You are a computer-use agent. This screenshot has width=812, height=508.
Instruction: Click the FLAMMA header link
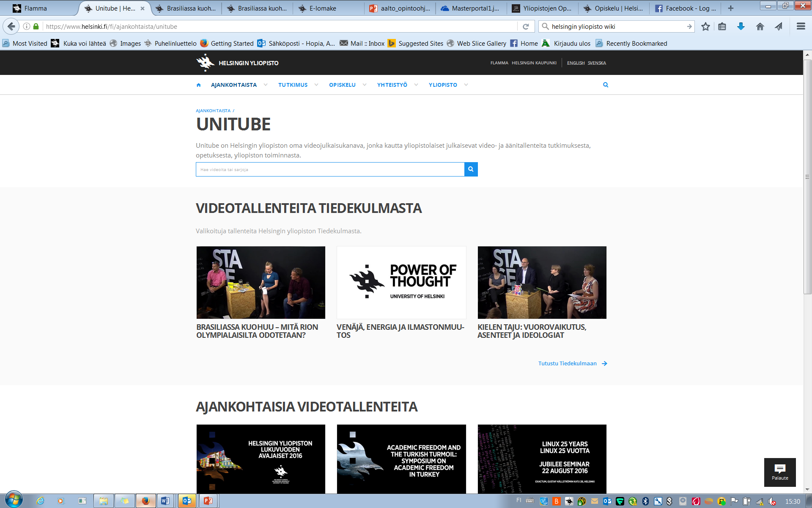(x=499, y=63)
